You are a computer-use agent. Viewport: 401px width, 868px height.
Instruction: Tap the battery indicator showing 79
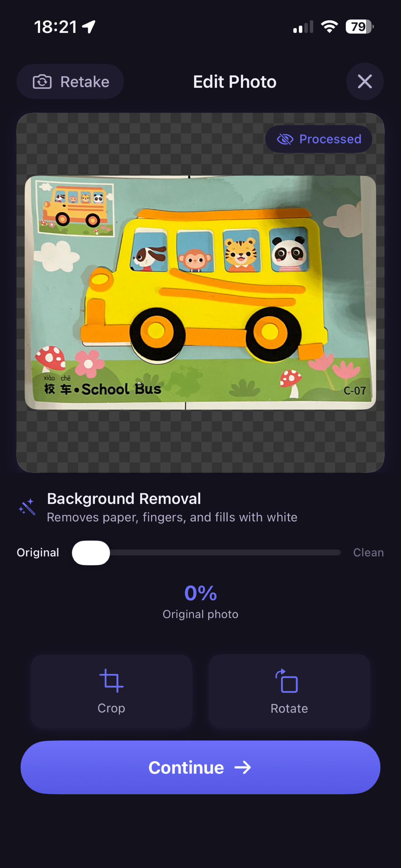(x=359, y=27)
